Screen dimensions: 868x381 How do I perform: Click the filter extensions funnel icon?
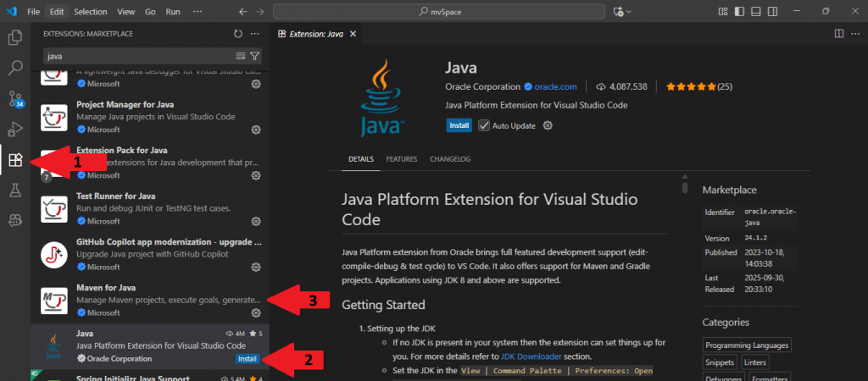[x=254, y=56]
